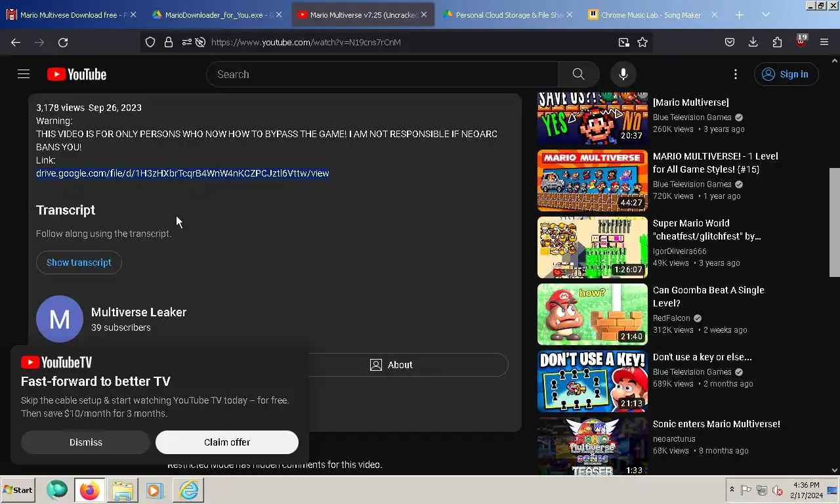Open a new browser tab

pyautogui.click(x=739, y=14)
